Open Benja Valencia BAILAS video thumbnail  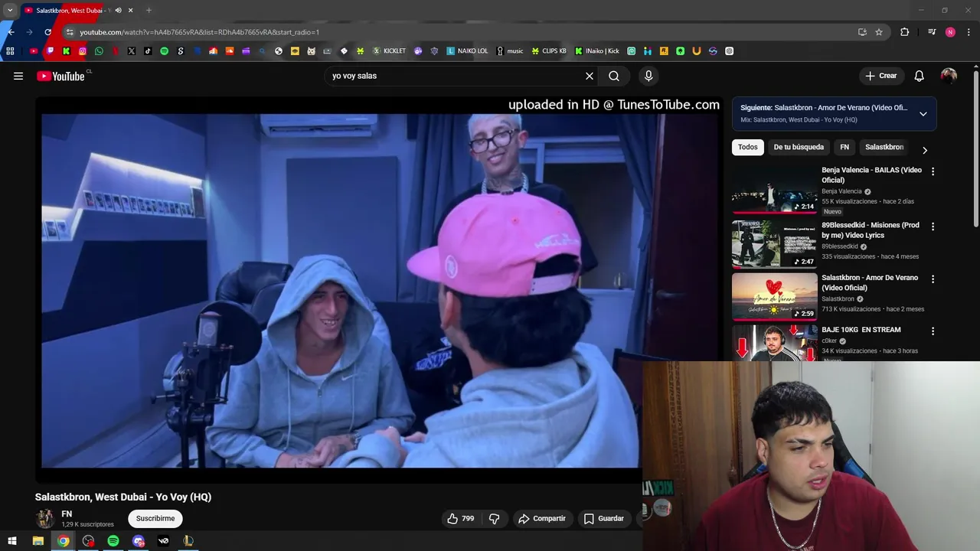775,190
